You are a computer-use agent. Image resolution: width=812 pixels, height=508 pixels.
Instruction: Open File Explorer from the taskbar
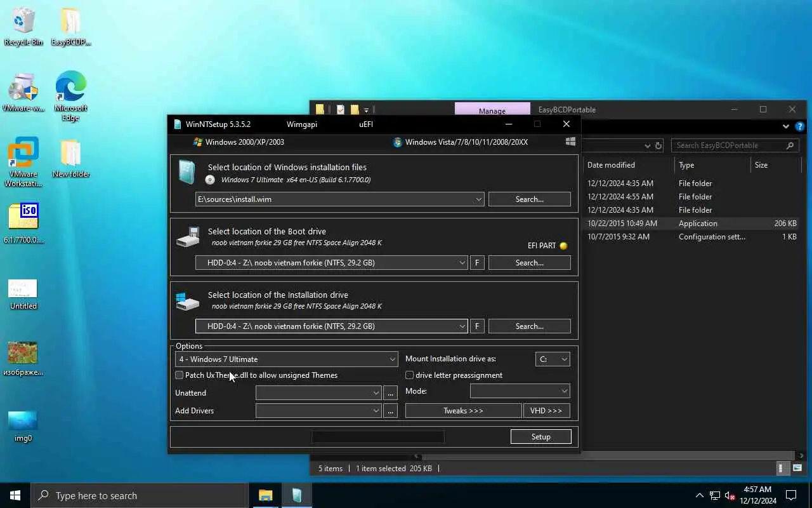[x=265, y=496]
